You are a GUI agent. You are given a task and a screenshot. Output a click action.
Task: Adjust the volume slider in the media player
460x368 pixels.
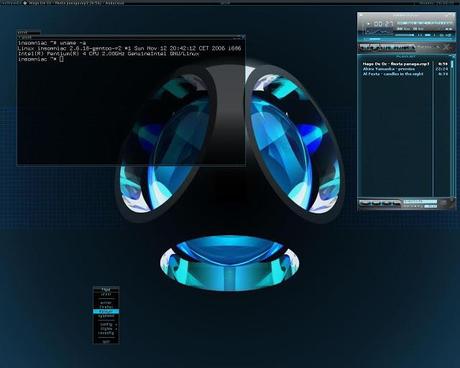[404, 35]
